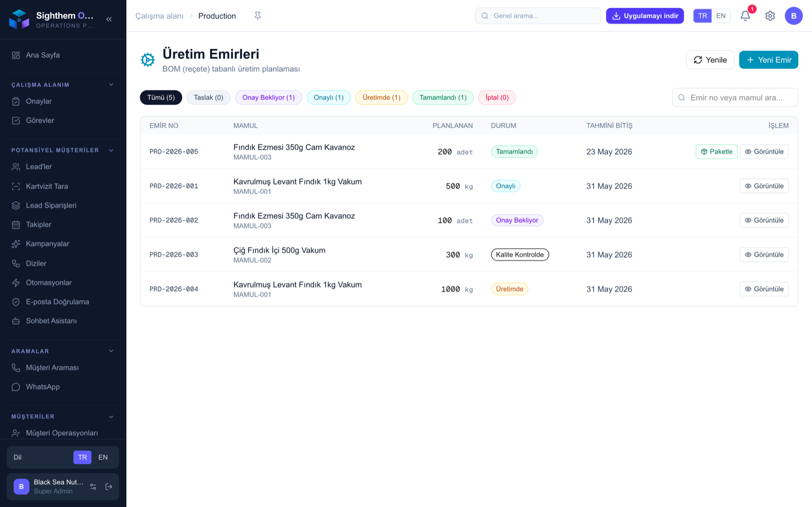
Task: Filter by Onay Bekliyor (1) tab
Action: 268,97
